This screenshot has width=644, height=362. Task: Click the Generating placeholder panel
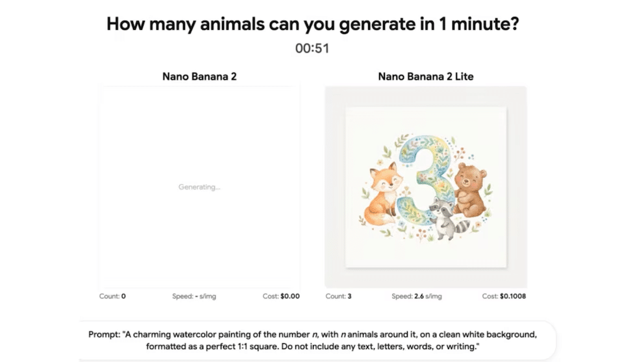[199, 187]
